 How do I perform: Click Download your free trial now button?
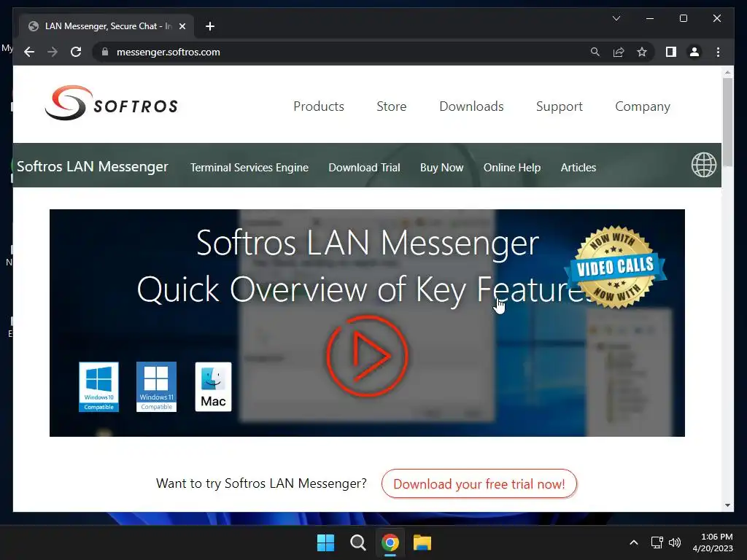click(x=479, y=484)
